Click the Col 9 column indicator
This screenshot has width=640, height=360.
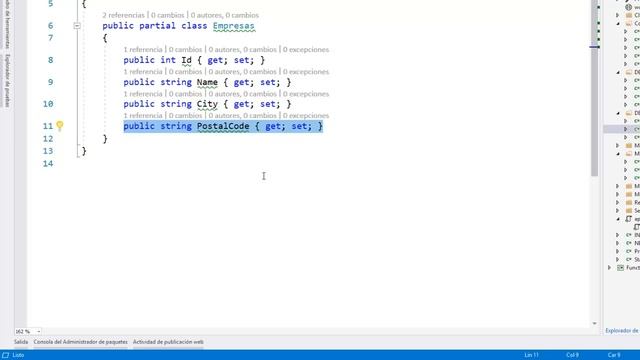[572, 355]
